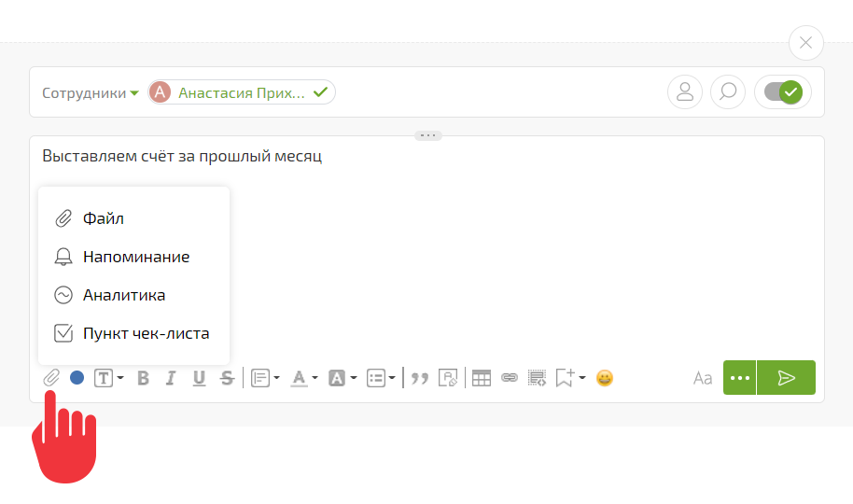Open the text background color dropdown
Screen dimensions: 853x504
click(343, 378)
